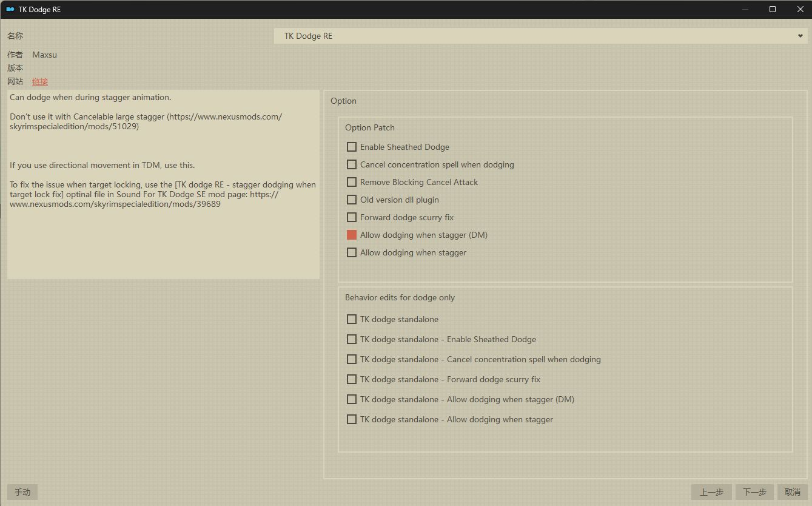Check Allow dodging when stagger option
The height and width of the screenshot is (506, 812).
[352, 252]
